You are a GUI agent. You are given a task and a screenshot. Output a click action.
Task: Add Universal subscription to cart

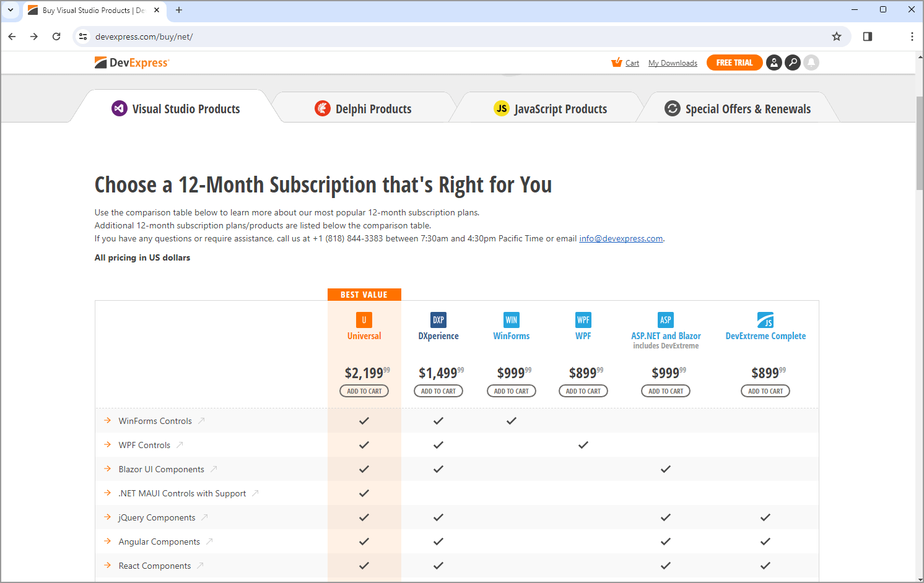pyautogui.click(x=364, y=391)
